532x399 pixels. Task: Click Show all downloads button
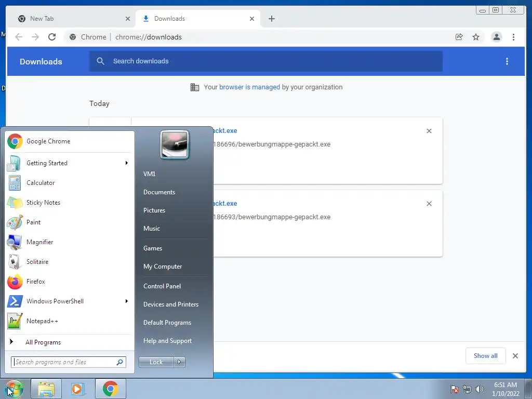tap(486, 355)
